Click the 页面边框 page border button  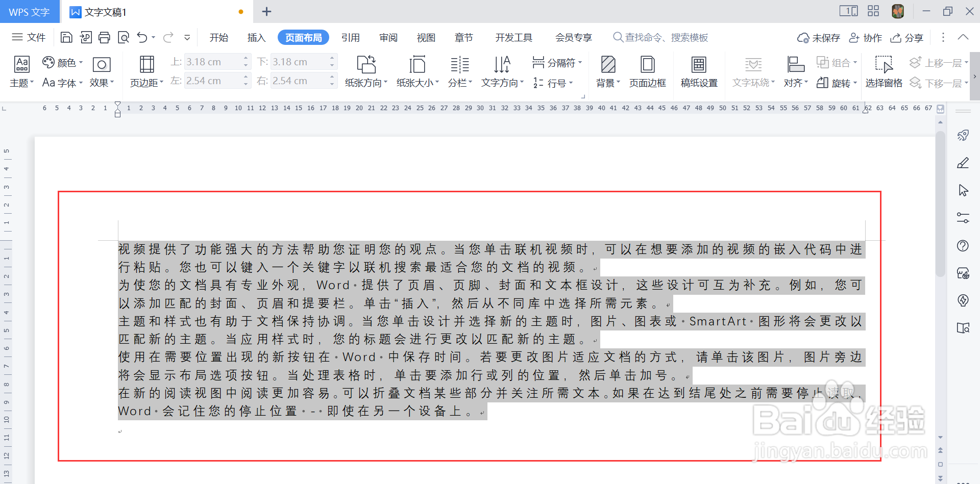pyautogui.click(x=648, y=71)
